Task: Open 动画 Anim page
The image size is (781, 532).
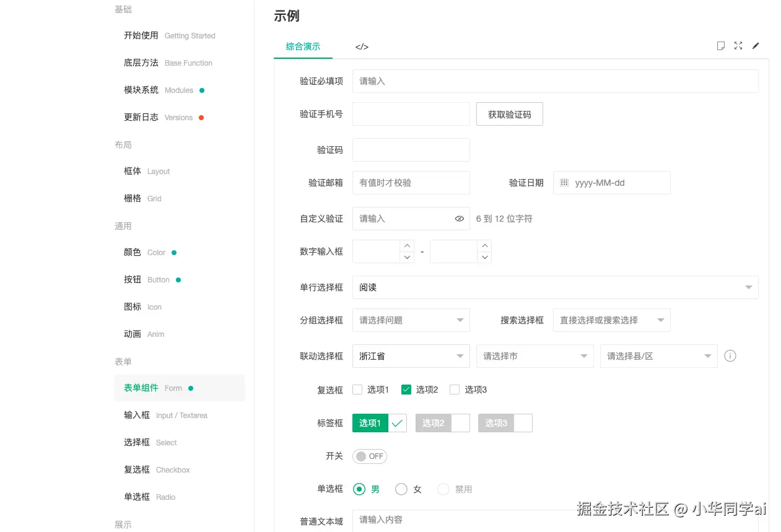Action: coord(144,334)
